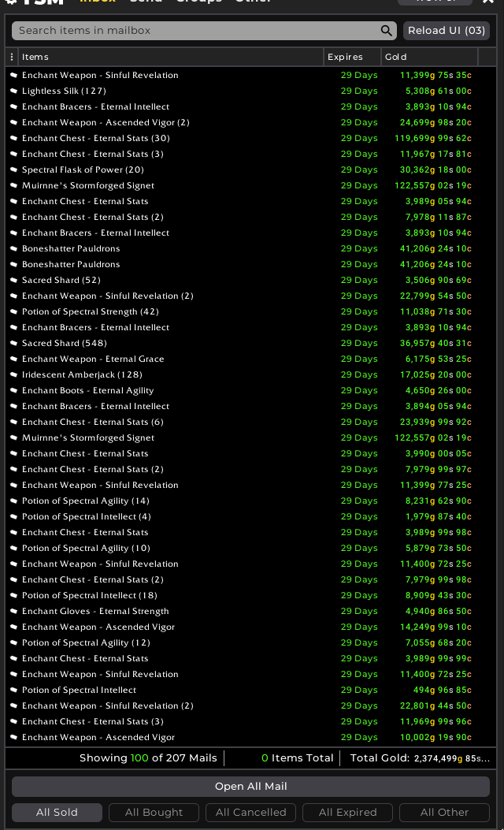This screenshot has height=830, width=504.
Task: Click the mail icon beside Potion of Spectral Intellect (4)
Action: [13, 516]
